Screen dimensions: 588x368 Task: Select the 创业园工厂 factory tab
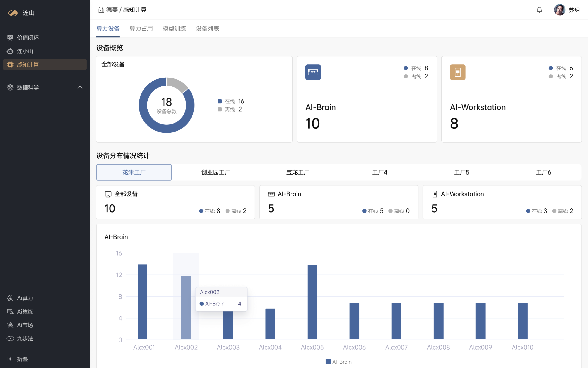tap(216, 172)
